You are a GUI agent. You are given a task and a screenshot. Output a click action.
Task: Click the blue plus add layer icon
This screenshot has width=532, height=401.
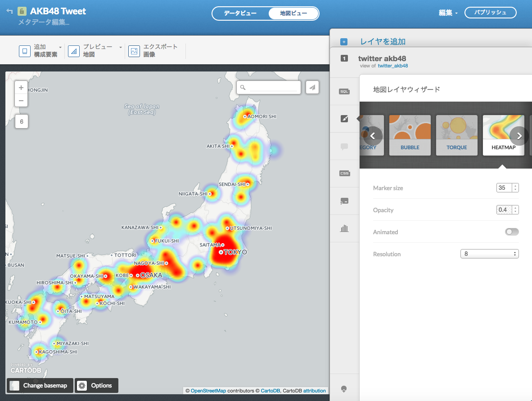coord(344,42)
